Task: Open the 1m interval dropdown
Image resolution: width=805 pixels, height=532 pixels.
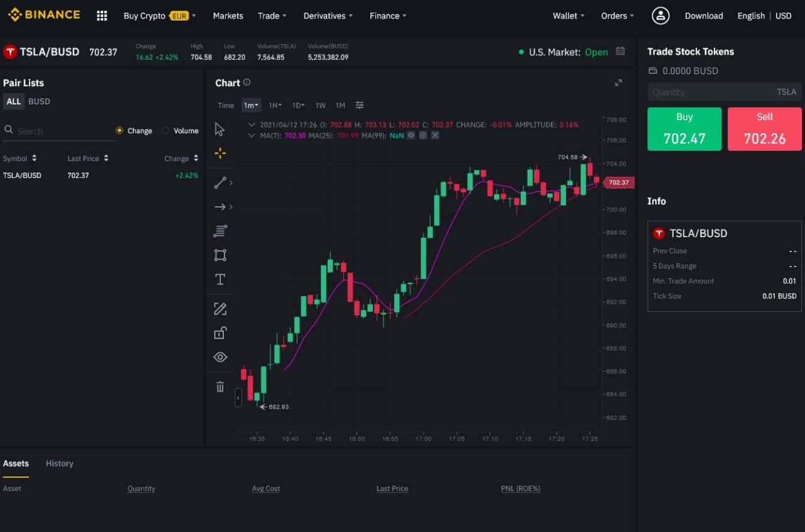Action: tap(250, 105)
